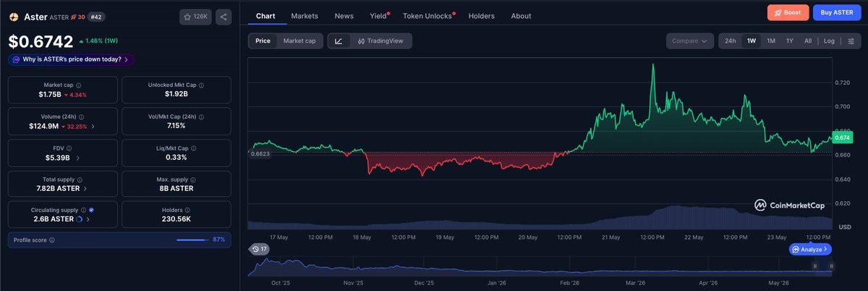Click the 230.56K holders value
Image resolution: width=868 pixels, height=291 pixels.
pyautogui.click(x=176, y=219)
